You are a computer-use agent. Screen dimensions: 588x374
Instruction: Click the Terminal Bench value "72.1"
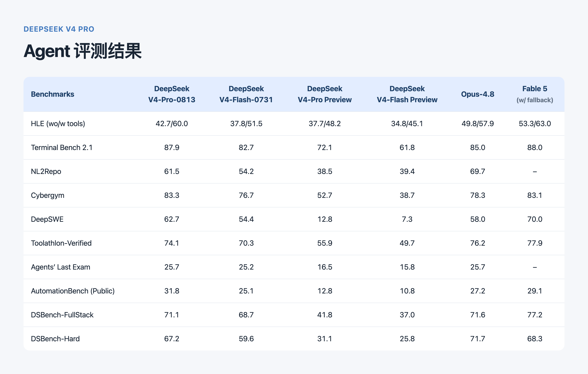pyautogui.click(x=325, y=147)
